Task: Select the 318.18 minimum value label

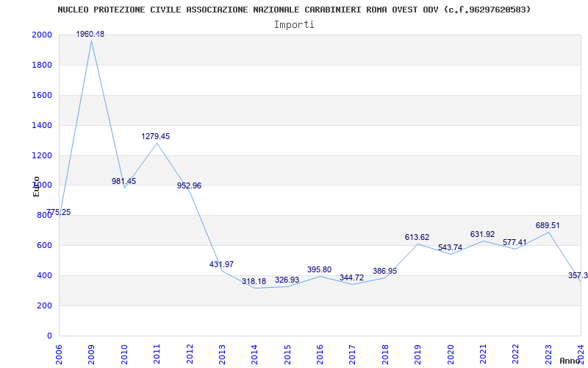Action: (254, 282)
